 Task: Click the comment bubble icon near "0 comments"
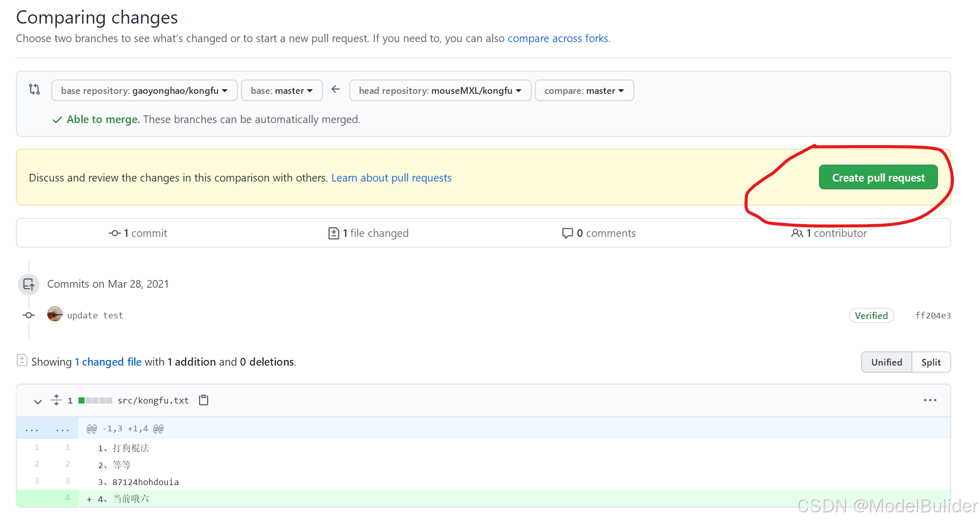(x=568, y=233)
